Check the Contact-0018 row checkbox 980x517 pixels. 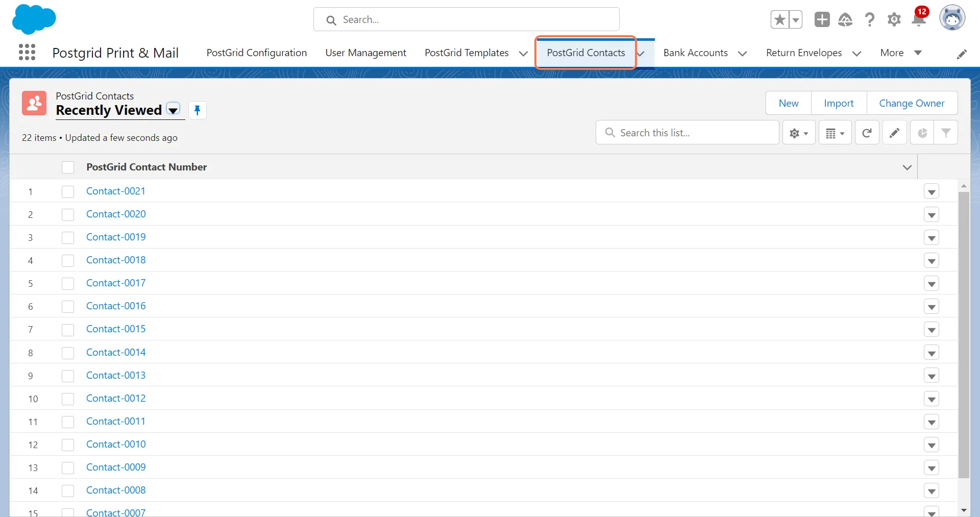click(68, 261)
